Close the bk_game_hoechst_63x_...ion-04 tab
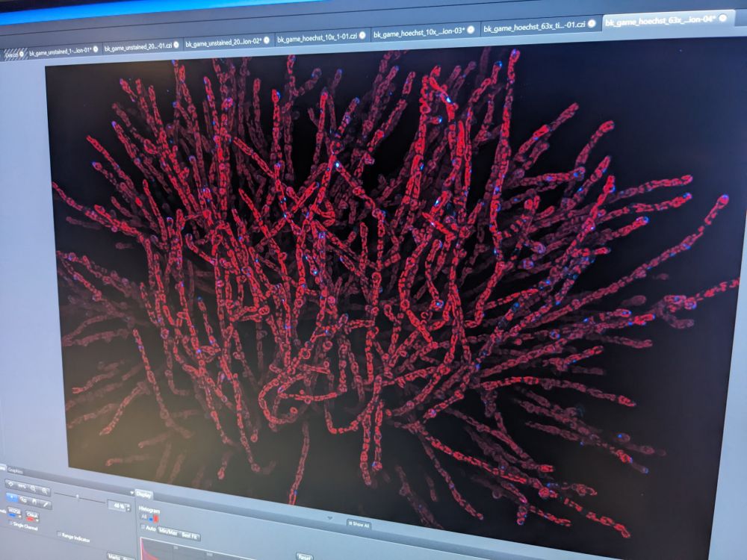This screenshot has height=560, width=747. (x=722, y=18)
